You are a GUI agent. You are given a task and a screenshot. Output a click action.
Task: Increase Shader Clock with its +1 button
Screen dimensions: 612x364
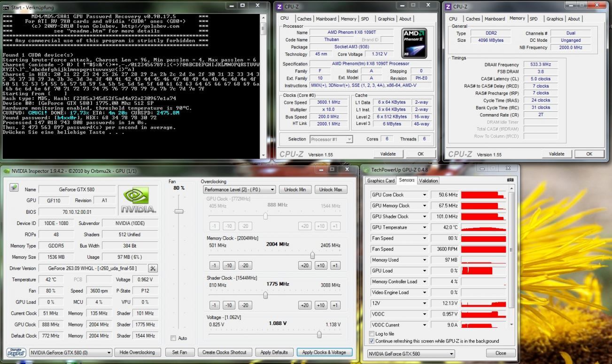pyautogui.click(x=335, y=305)
